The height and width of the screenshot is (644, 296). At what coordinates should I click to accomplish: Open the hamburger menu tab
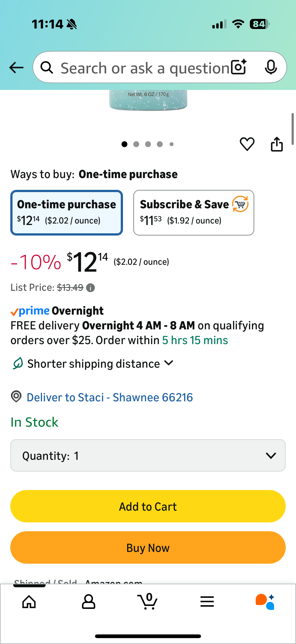tap(207, 602)
